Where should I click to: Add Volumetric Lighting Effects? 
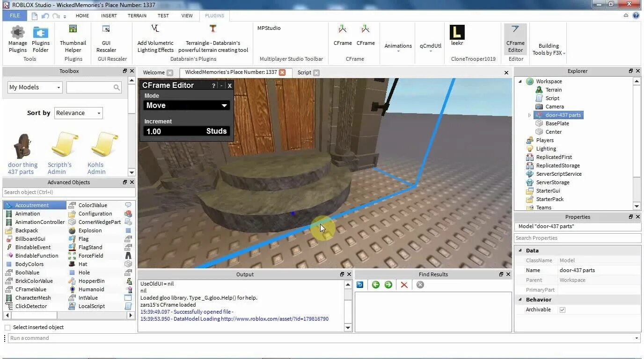click(155, 39)
